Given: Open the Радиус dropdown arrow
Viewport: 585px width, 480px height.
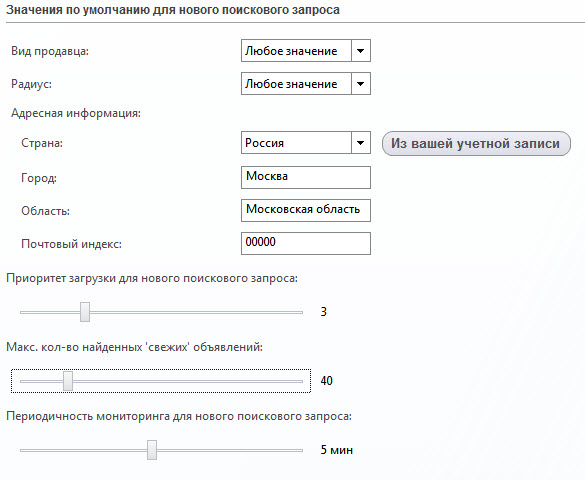Looking at the screenshot, I should 360,84.
